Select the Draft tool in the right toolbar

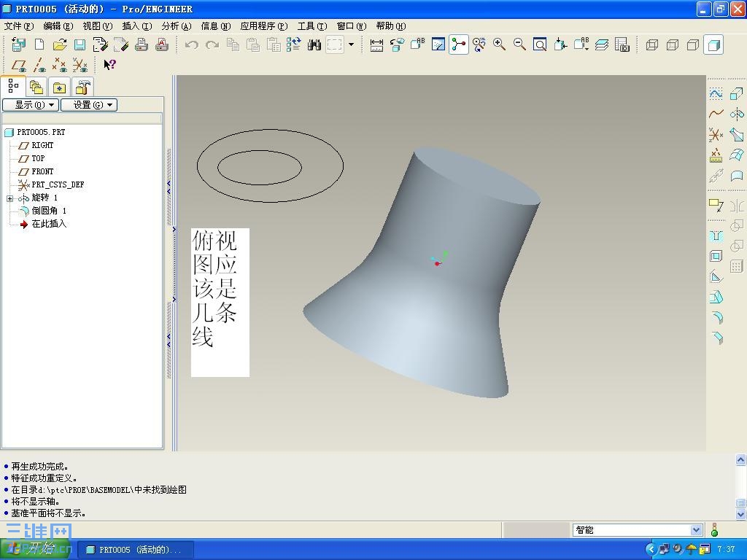point(716,297)
